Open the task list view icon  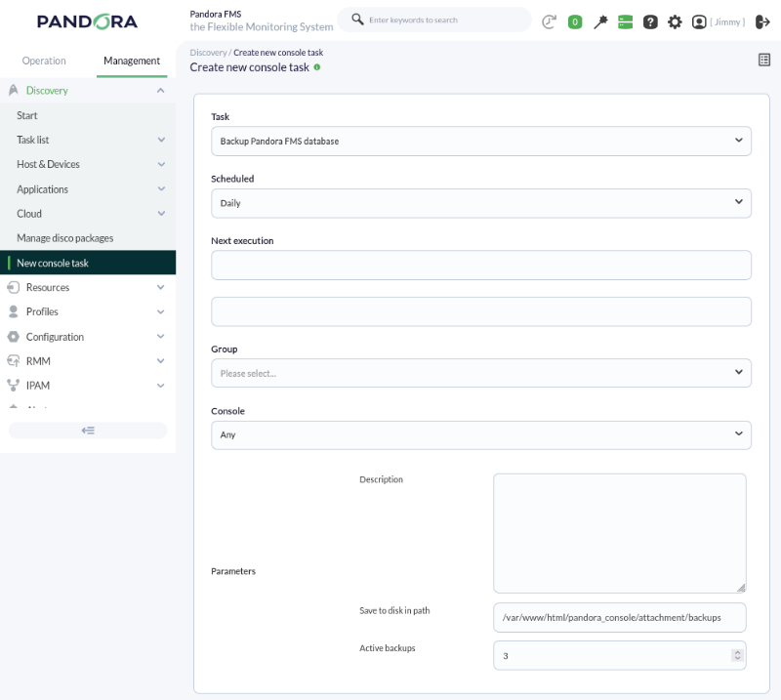pyautogui.click(x=764, y=60)
